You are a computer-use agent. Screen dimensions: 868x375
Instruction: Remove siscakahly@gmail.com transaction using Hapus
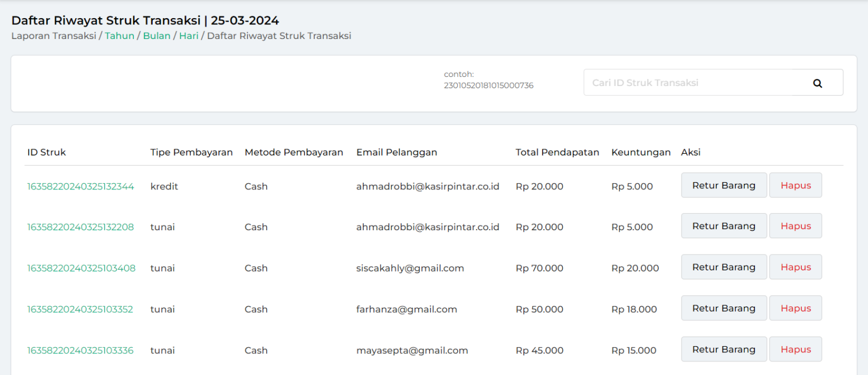(x=795, y=268)
